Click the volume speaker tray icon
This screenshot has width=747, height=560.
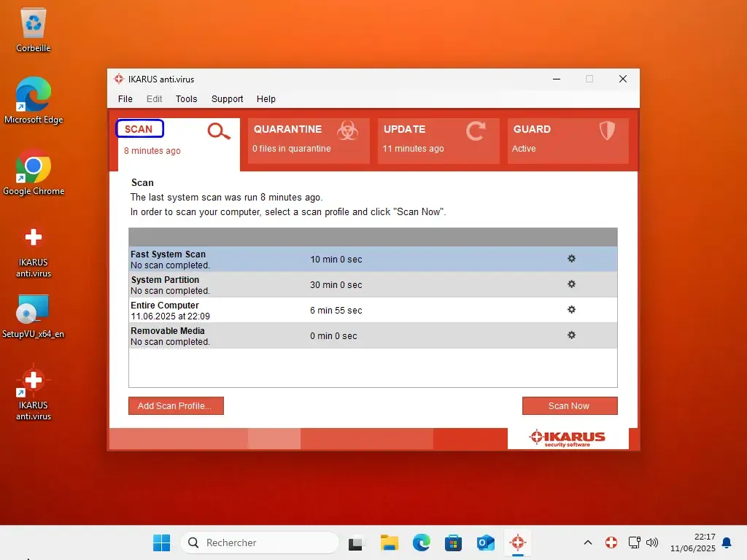(651, 542)
